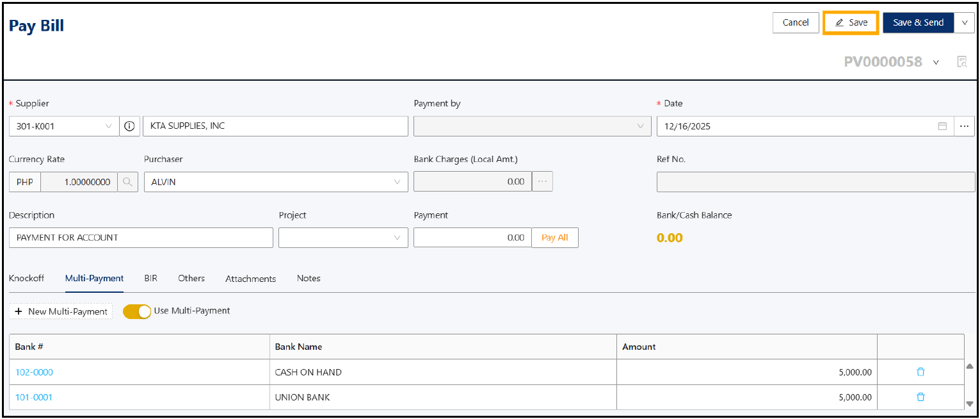Open bank link 101-0001
This screenshot has height=419, width=980.
[34, 397]
